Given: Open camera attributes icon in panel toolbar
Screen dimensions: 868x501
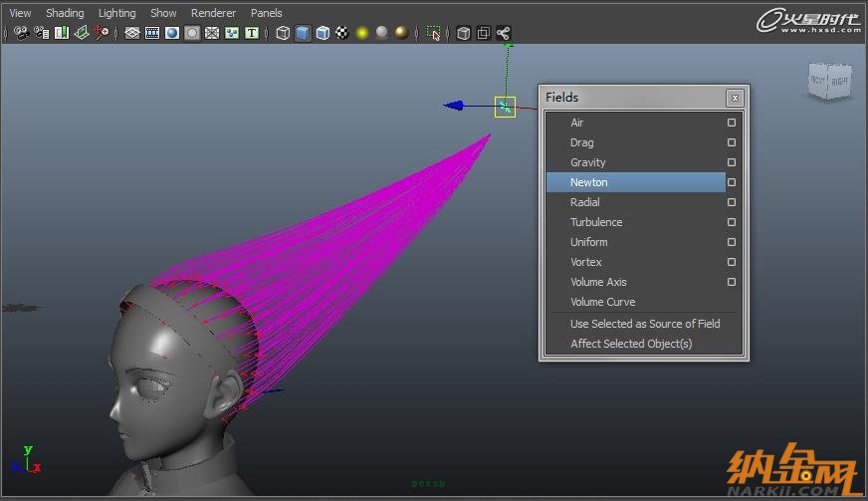Looking at the screenshot, I should pos(42,33).
